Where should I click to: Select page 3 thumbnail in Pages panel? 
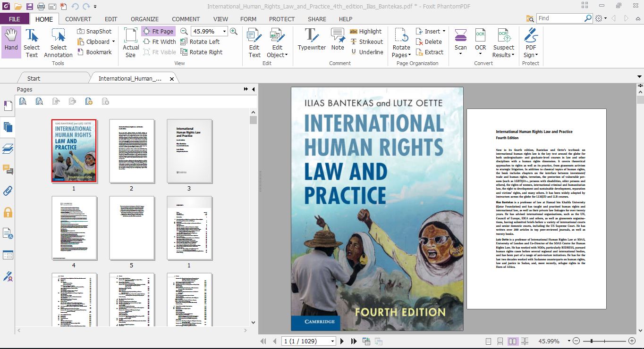coord(189,151)
